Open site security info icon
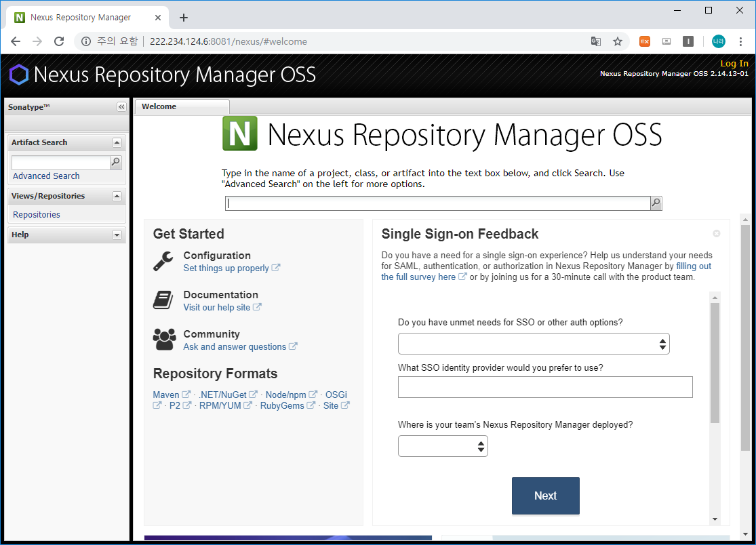The width and height of the screenshot is (756, 545). pos(86,41)
